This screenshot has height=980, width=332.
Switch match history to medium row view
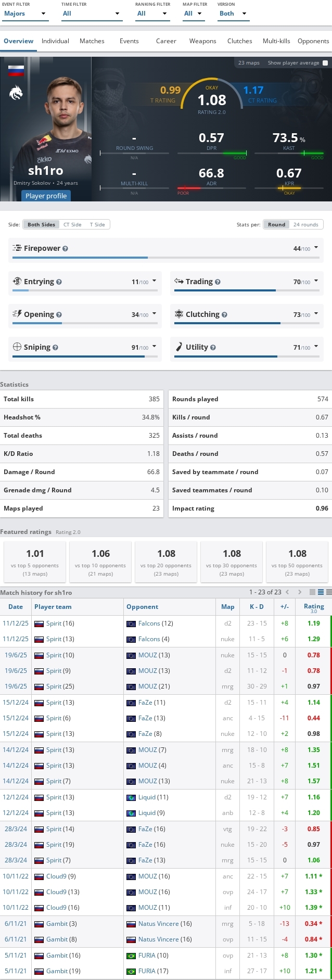[x=321, y=592]
